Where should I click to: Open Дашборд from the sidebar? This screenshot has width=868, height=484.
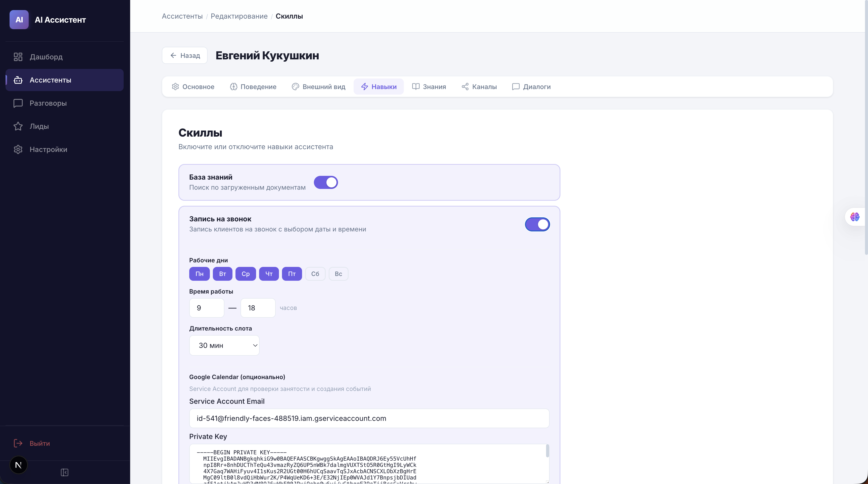[x=46, y=57]
